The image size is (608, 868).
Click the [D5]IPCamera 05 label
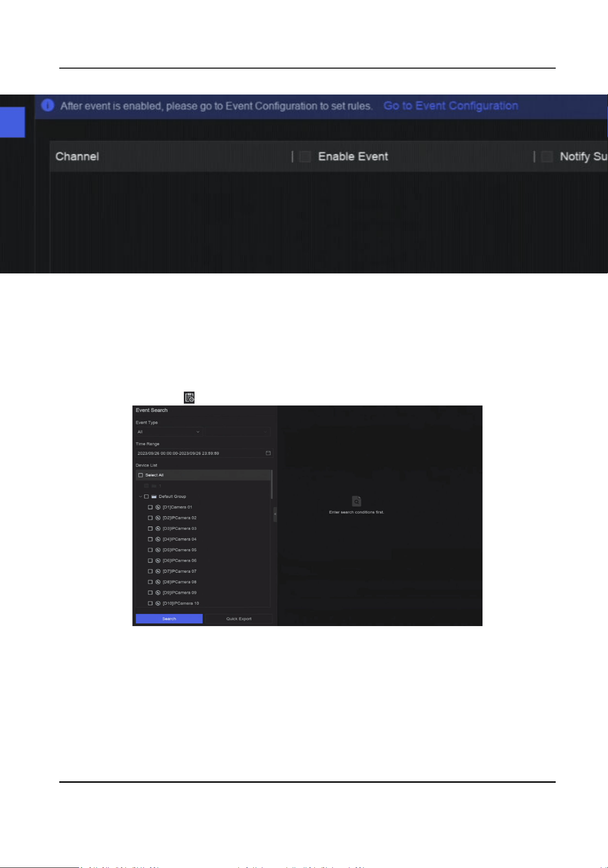click(180, 550)
